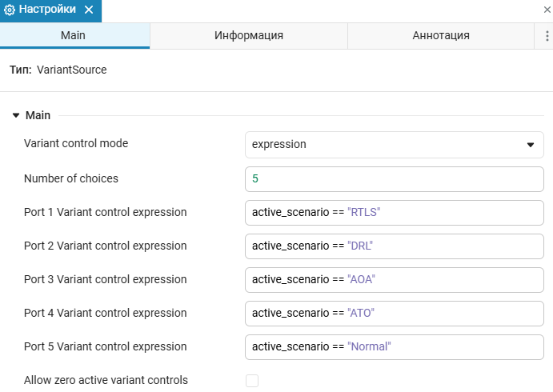Click Port 5 expression field with Normal
Viewport: 553px width, 392px height.
[x=393, y=346]
